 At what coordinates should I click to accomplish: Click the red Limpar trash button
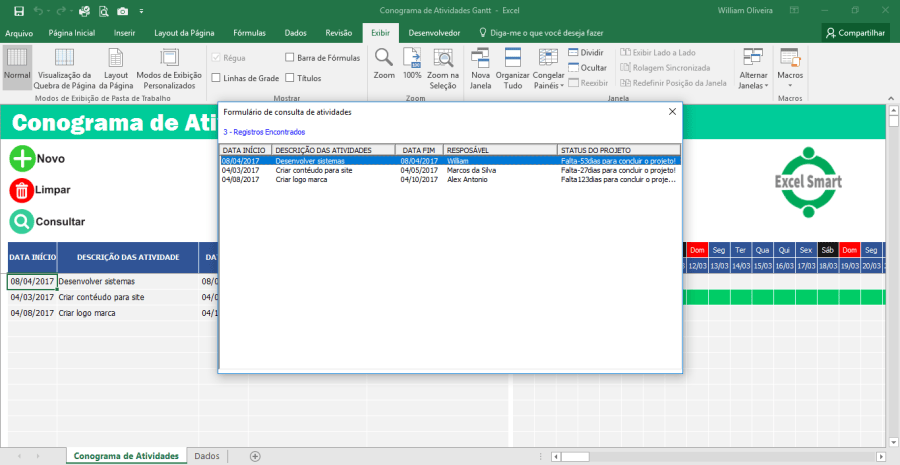coord(22,190)
